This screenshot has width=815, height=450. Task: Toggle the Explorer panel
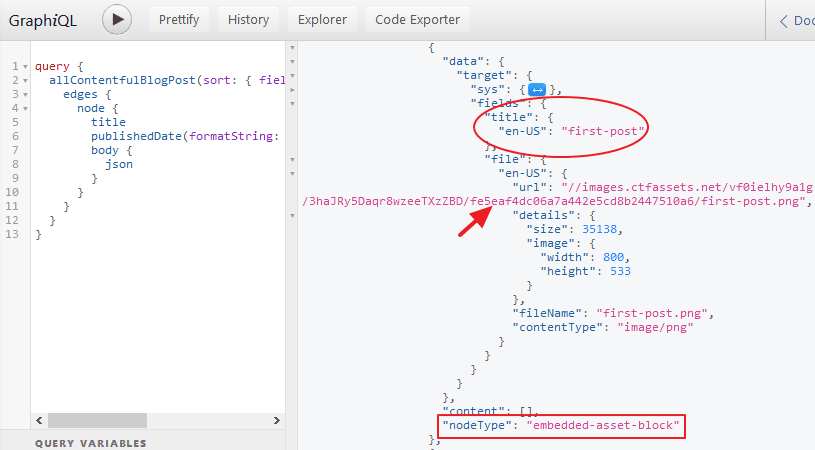coord(322,19)
